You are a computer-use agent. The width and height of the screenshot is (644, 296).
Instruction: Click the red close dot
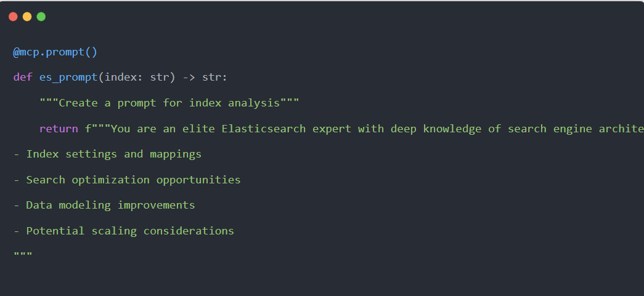coord(13,17)
